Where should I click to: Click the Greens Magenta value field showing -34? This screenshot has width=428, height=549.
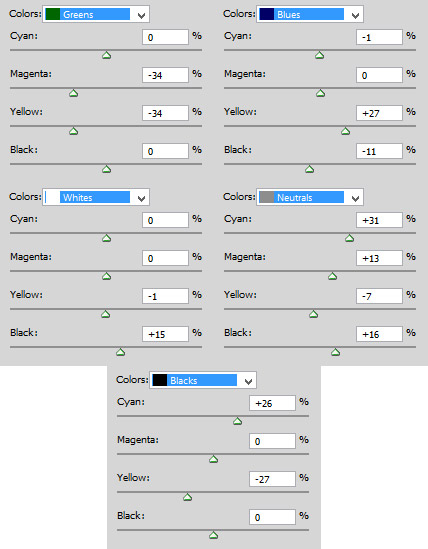[165, 75]
